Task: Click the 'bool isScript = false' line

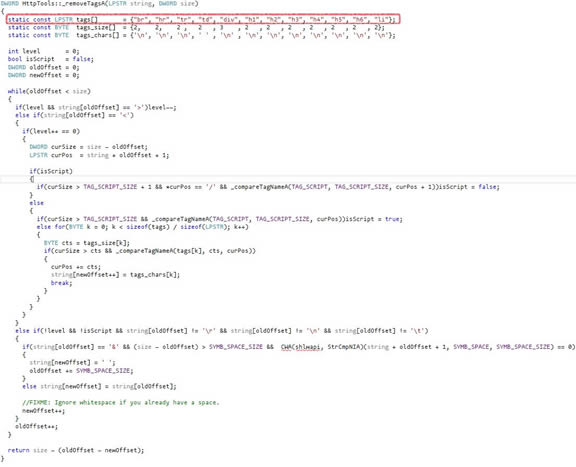Action: [x=51, y=59]
